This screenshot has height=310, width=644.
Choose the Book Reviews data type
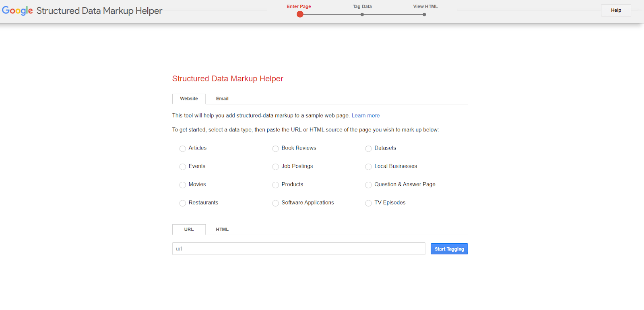pos(276,149)
